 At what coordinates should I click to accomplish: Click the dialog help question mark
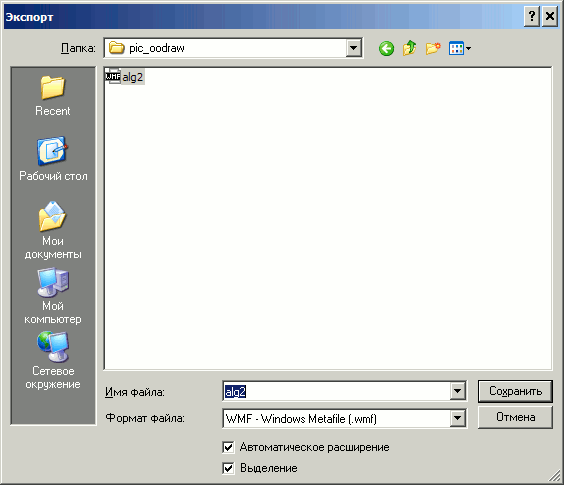[x=532, y=17]
